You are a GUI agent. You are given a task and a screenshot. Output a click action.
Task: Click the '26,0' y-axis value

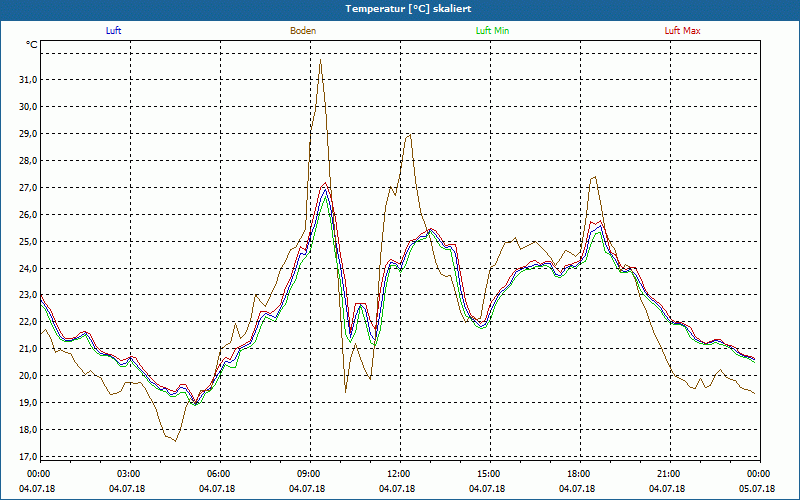pyautogui.click(x=28, y=215)
